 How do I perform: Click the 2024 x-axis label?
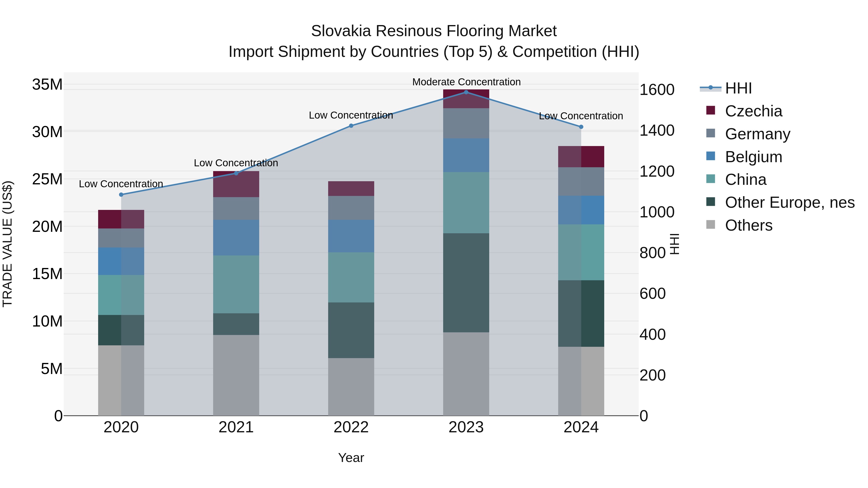click(x=581, y=427)
